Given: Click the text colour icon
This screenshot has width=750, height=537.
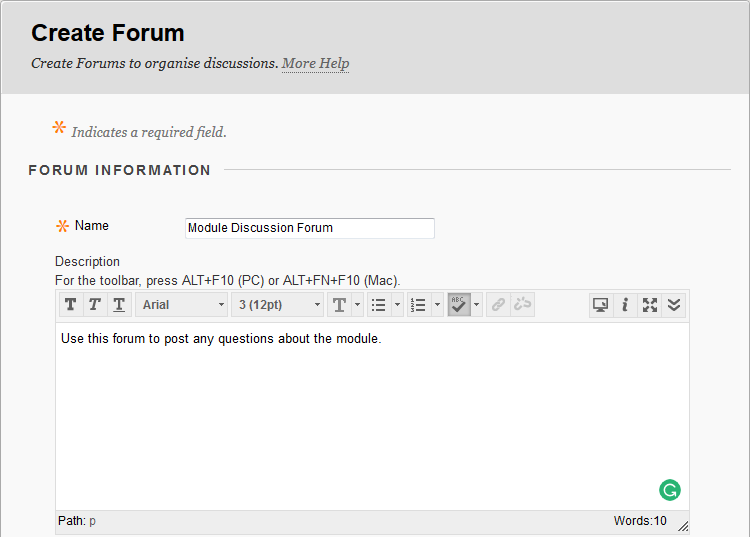Looking at the screenshot, I should click(x=339, y=305).
